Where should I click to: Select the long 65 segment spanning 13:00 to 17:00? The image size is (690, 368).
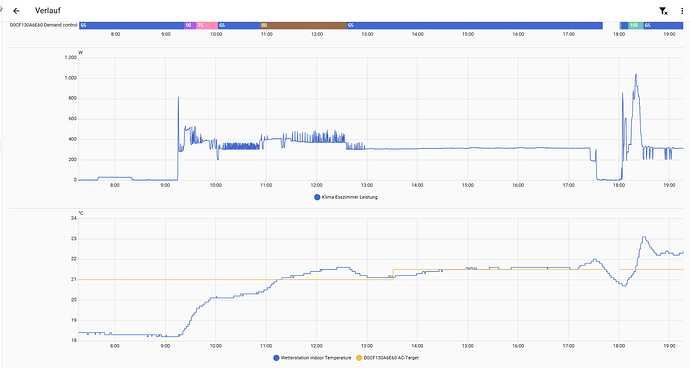click(474, 26)
